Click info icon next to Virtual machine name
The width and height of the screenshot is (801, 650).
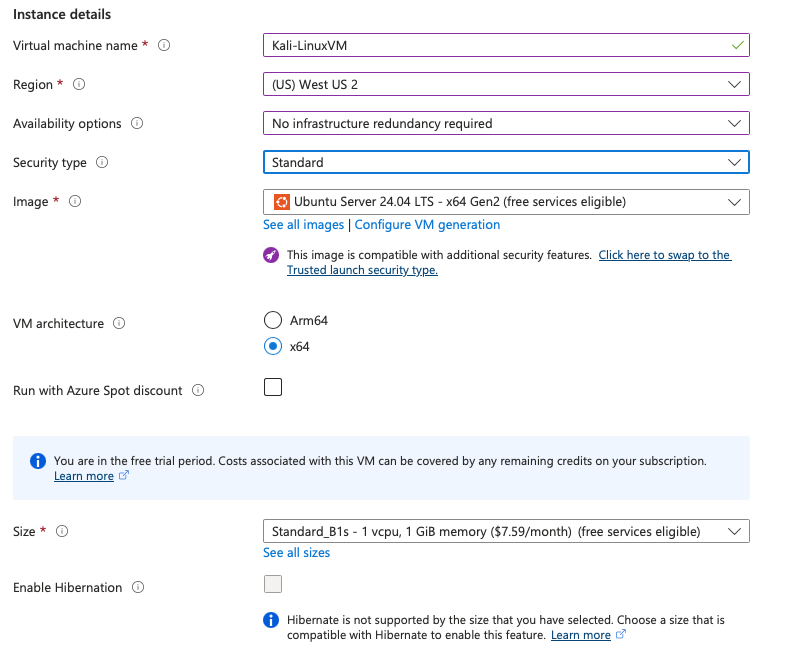(164, 45)
